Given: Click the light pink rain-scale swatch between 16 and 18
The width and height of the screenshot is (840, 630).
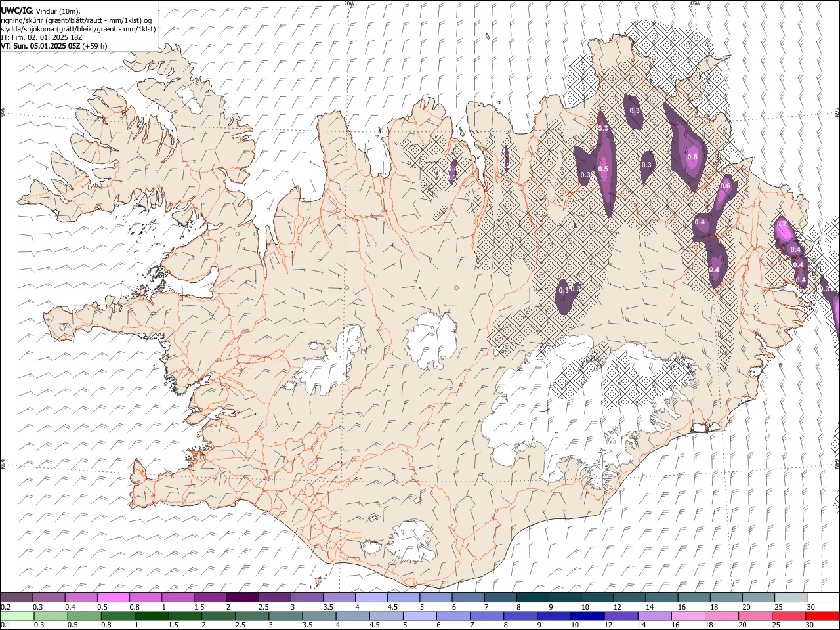Looking at the screenshot, I should tap(688, 616).
